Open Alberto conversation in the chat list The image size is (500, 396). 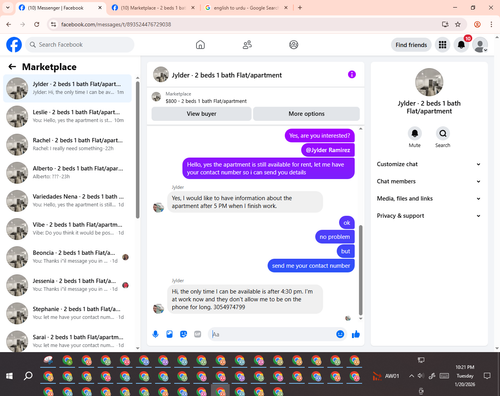point(67,173)
